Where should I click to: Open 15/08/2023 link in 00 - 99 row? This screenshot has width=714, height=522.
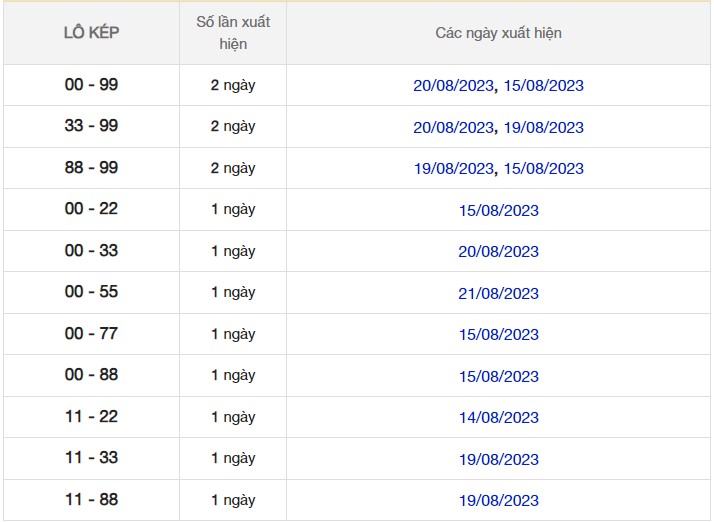point(543,86)
